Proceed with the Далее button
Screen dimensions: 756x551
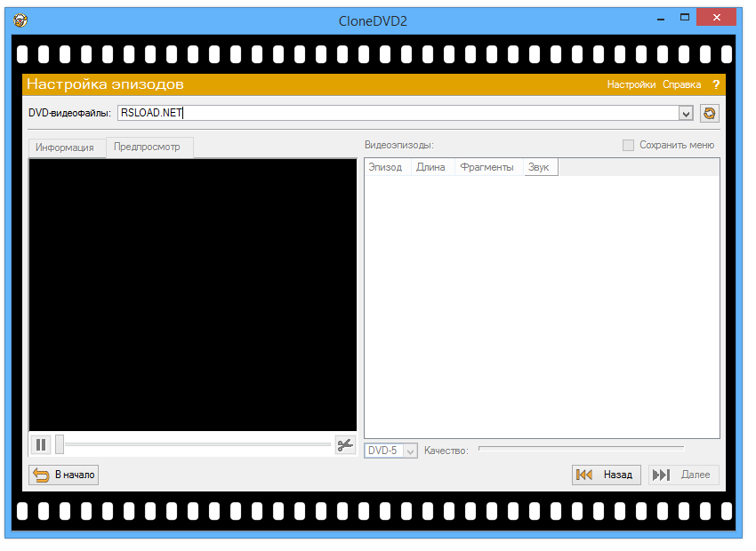(683, 475)
